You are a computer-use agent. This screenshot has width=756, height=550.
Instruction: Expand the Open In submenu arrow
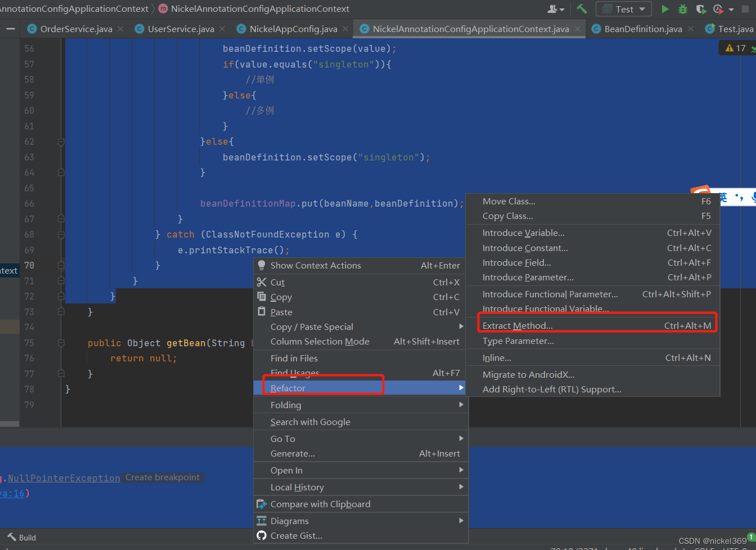461,470
